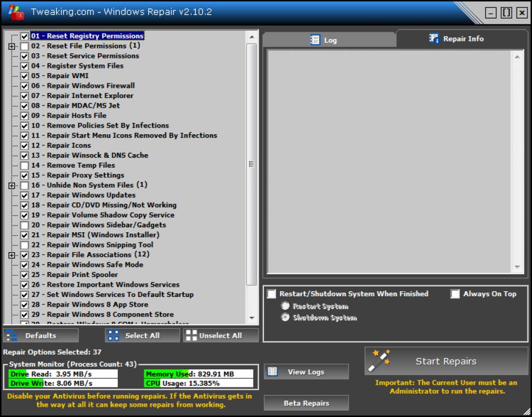Click the Defaults button icon
532x417 pixels.
(11, 335)
